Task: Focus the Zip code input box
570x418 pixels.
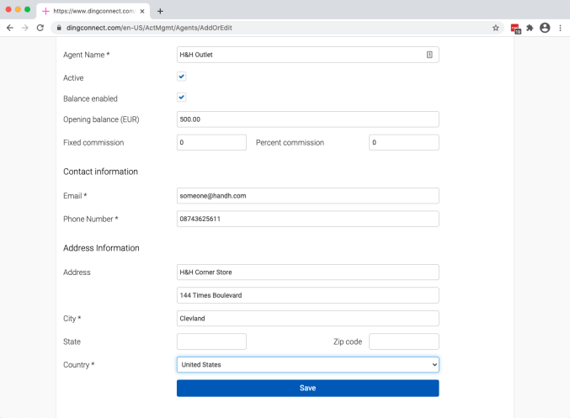Action: 404,342
